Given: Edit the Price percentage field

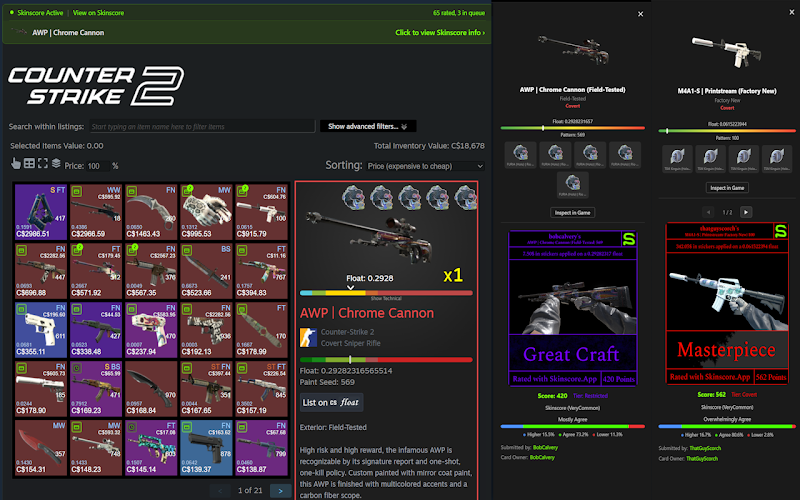Looking at the screenshot, I should click(98, 166).
